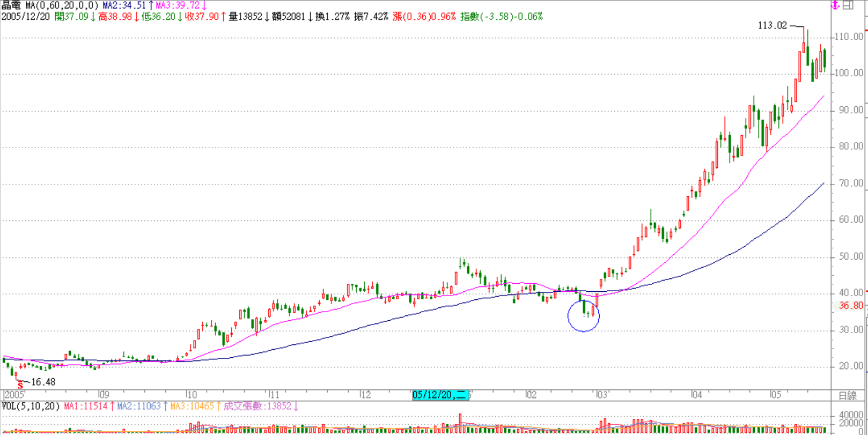The image size is (868, 435).
Task: Click month 10 marker on time axis
Action: pos(191,395)
